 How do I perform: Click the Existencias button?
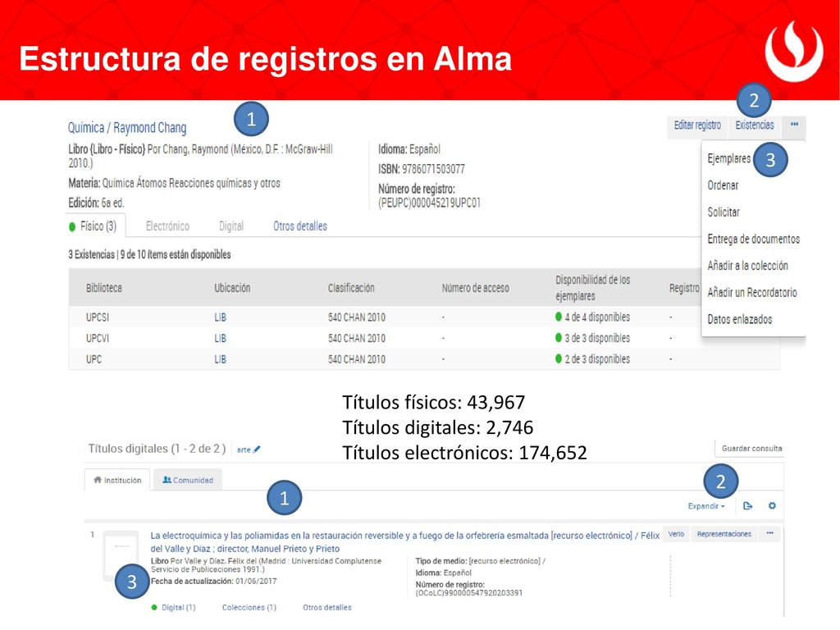click(x=755, y=126)
